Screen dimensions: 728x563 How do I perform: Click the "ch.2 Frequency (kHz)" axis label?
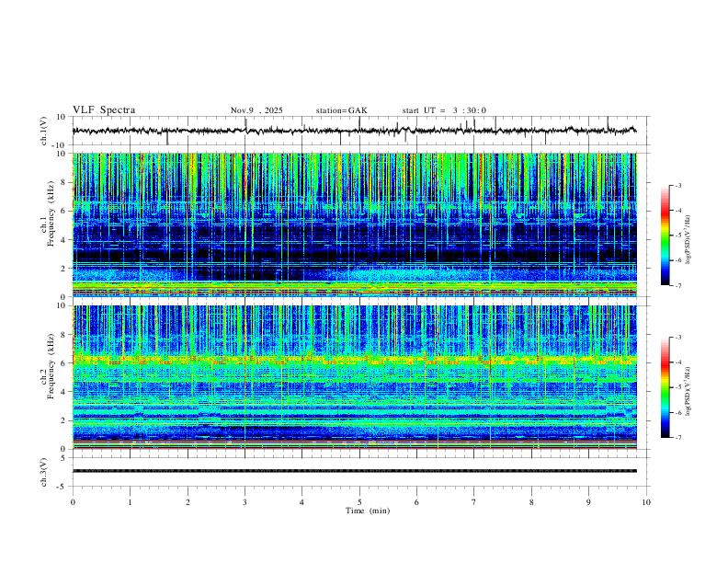[x=48, y=366]
